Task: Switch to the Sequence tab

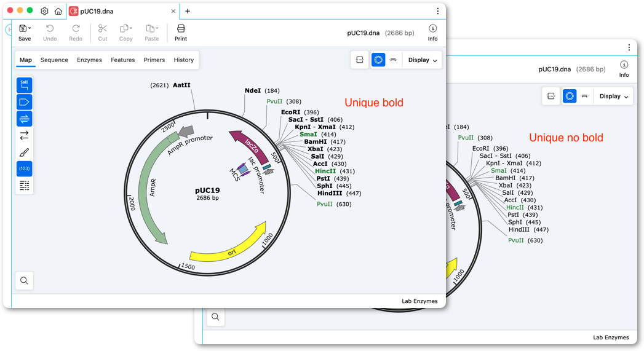Action: [x=54, y=60]
